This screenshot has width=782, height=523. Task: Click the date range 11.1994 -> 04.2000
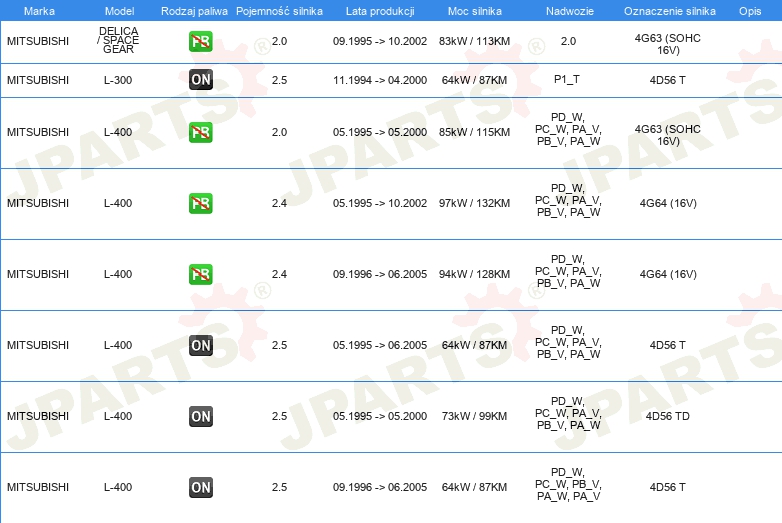click(x=380, y=80)
